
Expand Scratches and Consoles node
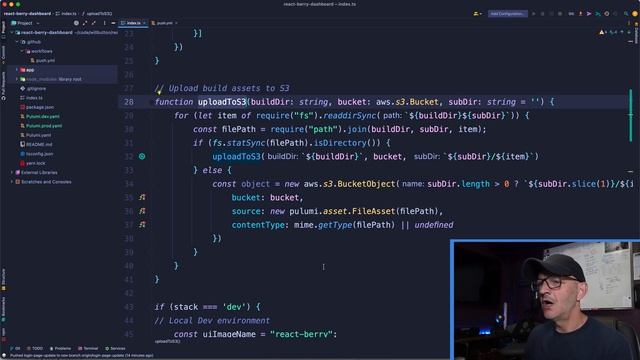click(x=12, y=182)
